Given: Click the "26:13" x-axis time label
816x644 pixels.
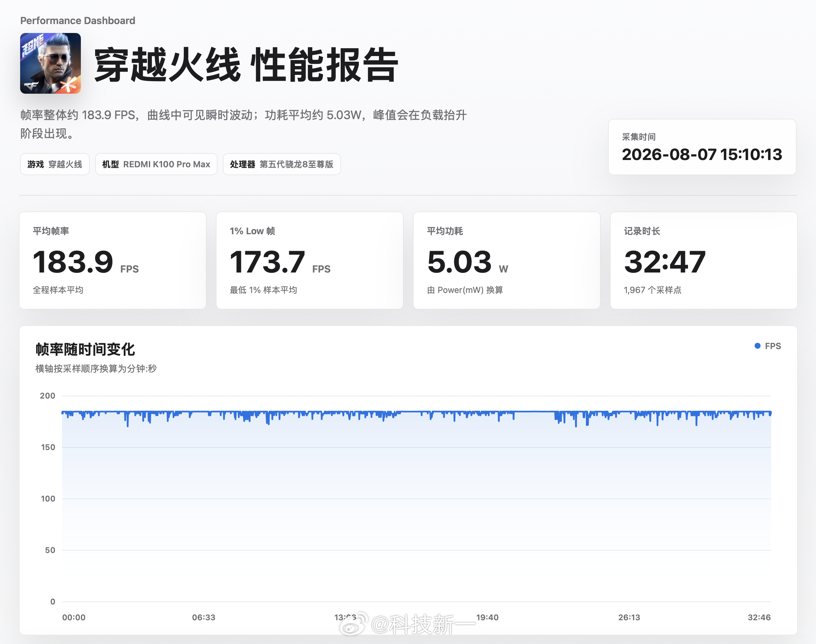Looking at the screenshot, I should pyautogui.click(x=629, y=617).
